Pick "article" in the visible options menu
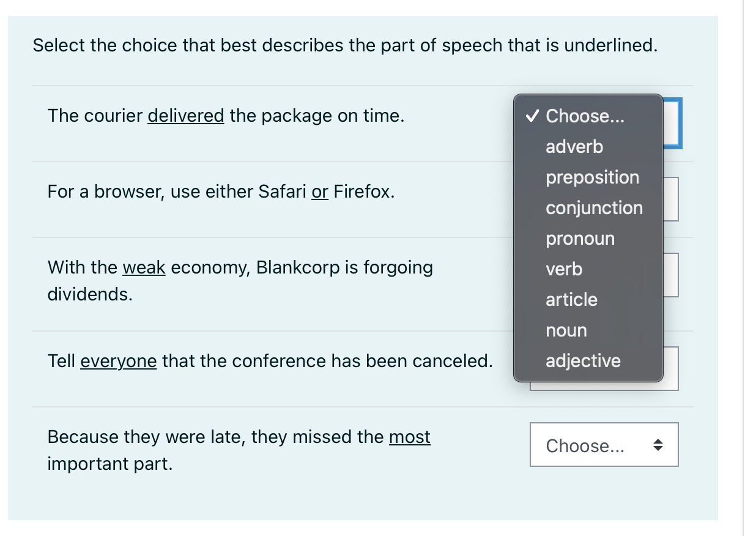Screen dimensions: 756x536 pyautogui.click(x=571, y=299)
